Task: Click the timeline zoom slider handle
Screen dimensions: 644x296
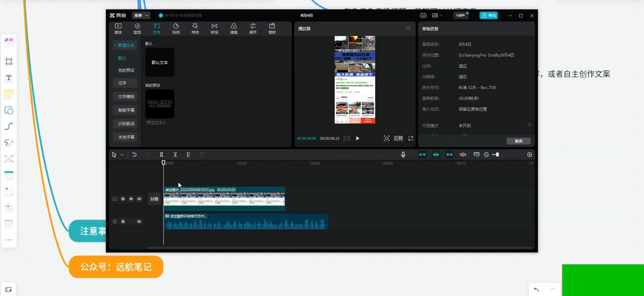Action: pyautogui.click(x=497, y=155)
